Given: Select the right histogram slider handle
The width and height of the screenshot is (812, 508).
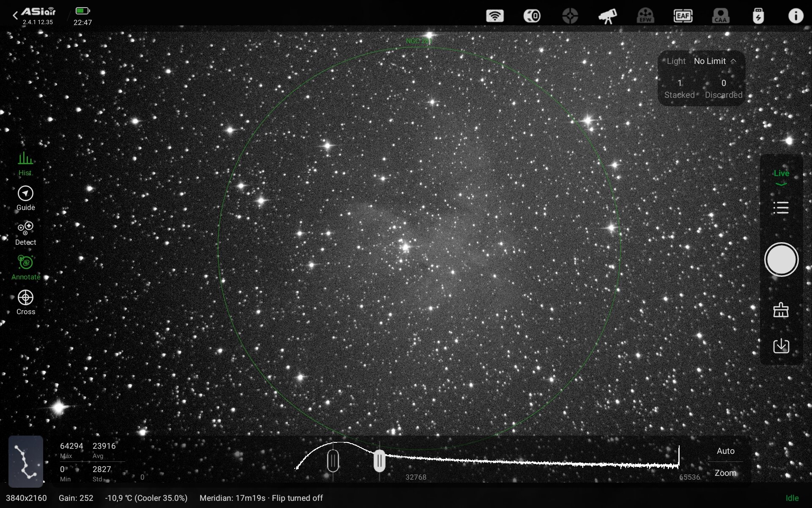Looking at the screenshot, I should tap(379, 461).
